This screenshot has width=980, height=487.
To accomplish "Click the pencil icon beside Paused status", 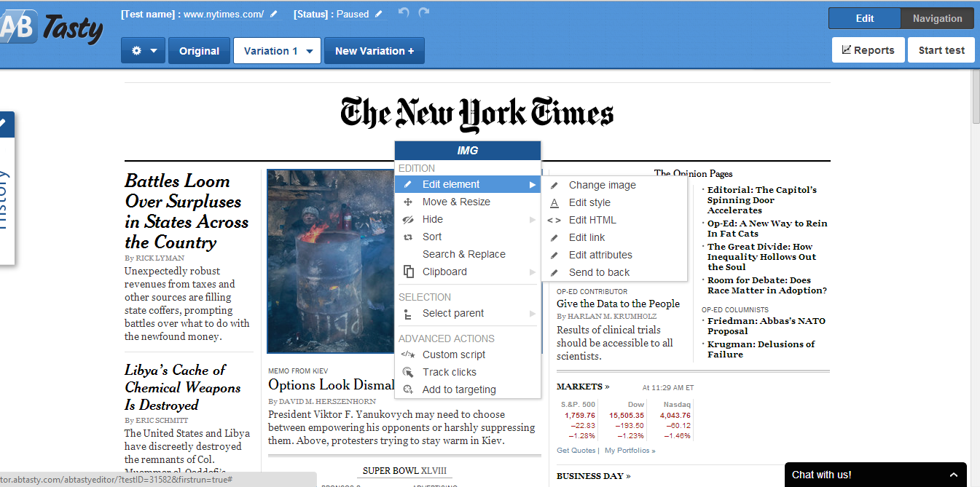I will pyautogui.click(x=378, y=14).
